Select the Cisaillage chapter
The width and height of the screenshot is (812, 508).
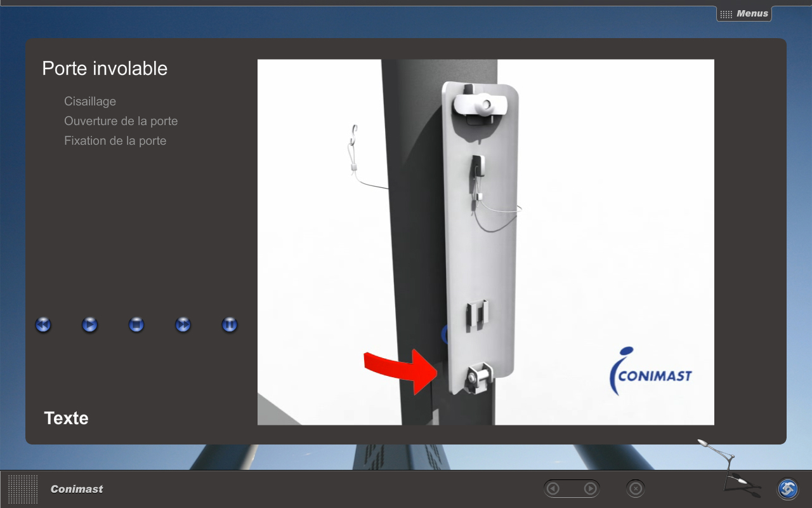tap(90, 102)
